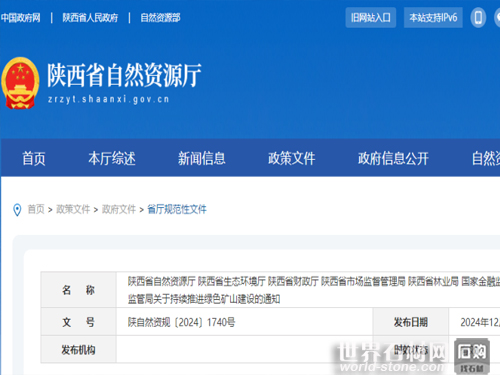Image resolution: width=500 pixels, height=375 pixels.
Task: Click the document title ending 绿色矿山建设的通知
Action: [314, 290]
